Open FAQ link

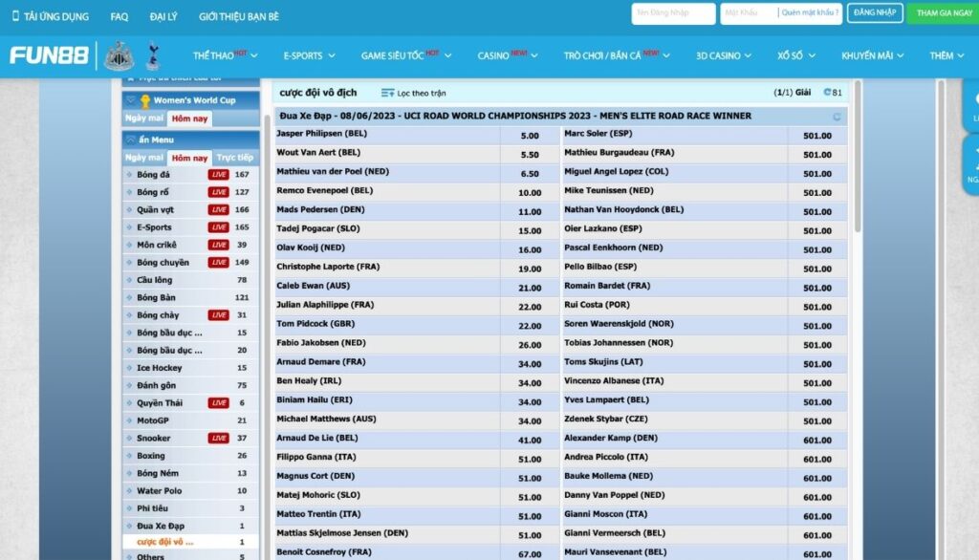click(x=120, y=17)
